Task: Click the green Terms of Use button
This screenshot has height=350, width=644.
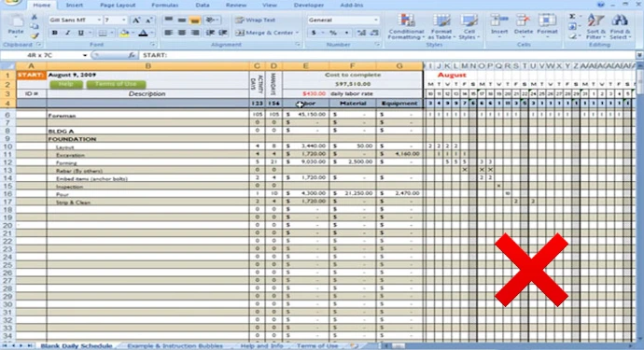Action: coord(116,84)
